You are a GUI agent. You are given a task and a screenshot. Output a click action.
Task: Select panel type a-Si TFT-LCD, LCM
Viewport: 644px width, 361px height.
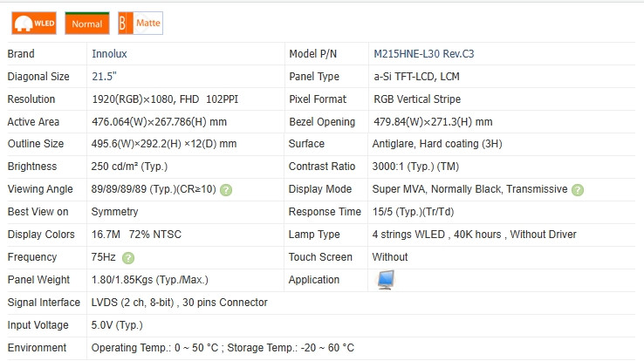tap(416, 77)
